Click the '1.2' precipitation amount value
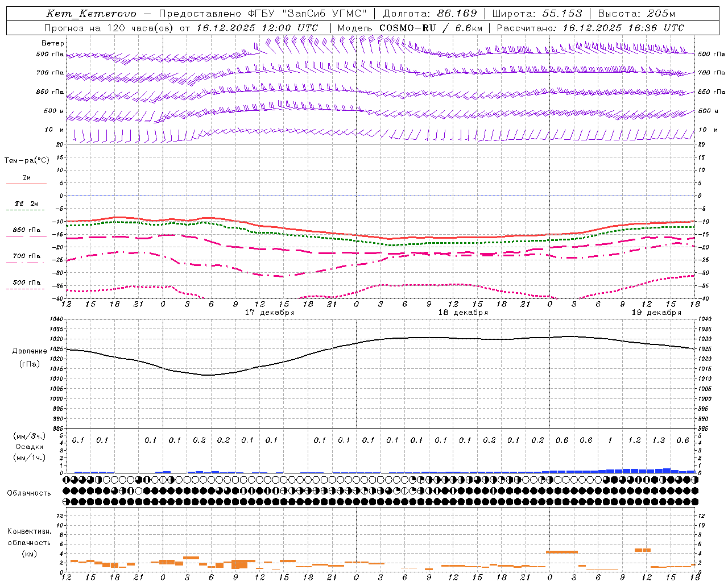The width and height of the screenshot is (728, 582). tap(634, 440)
